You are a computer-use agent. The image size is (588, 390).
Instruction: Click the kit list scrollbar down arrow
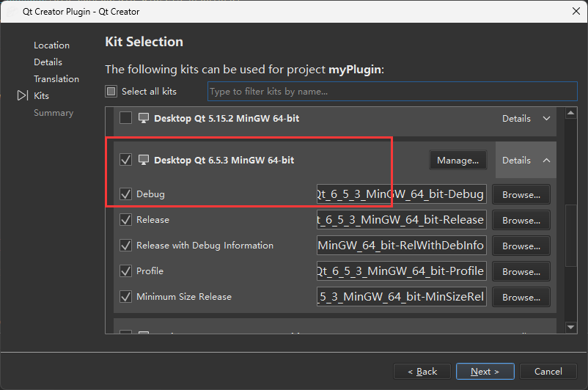click(570, 328)
